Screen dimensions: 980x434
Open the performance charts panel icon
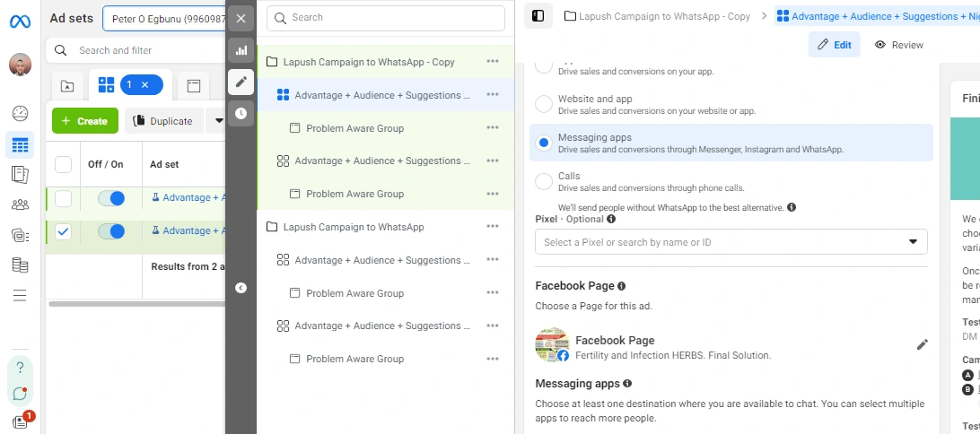241,50
